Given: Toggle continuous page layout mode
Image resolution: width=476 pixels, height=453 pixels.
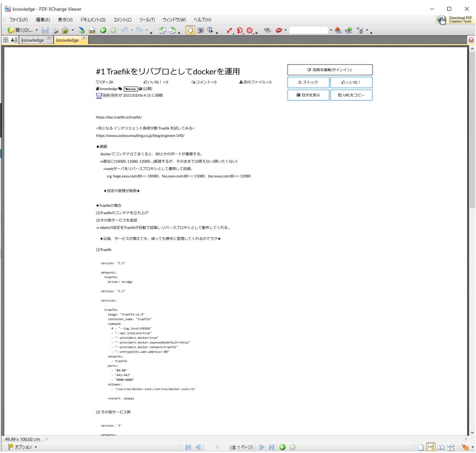Looking at the screenshot, I should 431,447.
